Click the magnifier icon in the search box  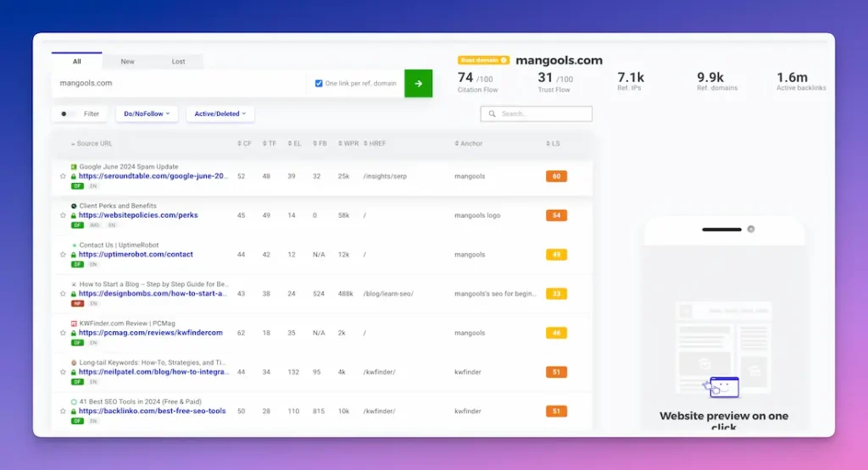pyautogui.click(x=492, y=113)
